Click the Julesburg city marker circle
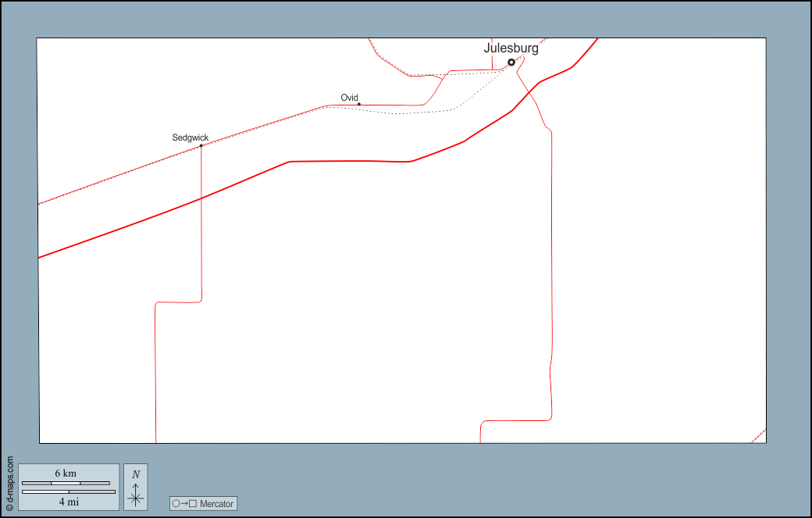812x518 pixels. click(511, 62)
